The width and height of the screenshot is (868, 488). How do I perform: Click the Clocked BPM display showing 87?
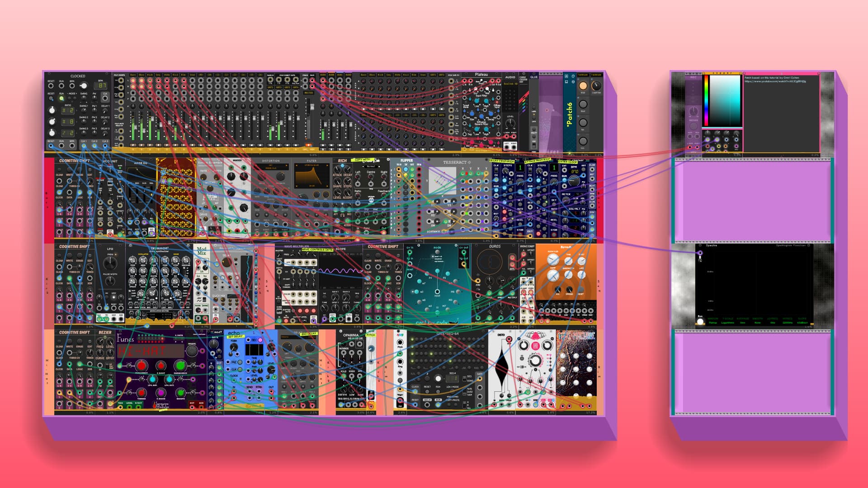[102, 85]
